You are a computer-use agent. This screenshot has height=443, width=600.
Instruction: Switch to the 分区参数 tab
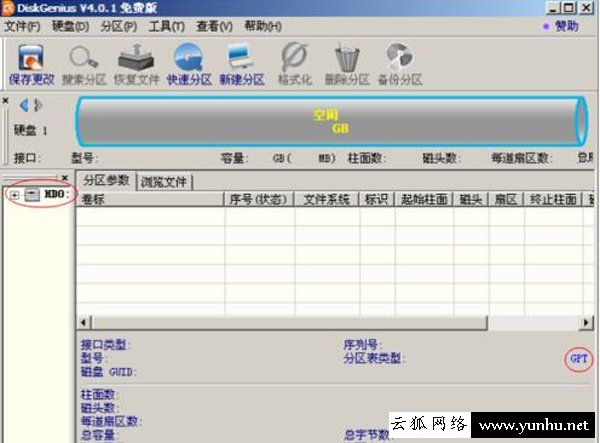tap(106, 180)
